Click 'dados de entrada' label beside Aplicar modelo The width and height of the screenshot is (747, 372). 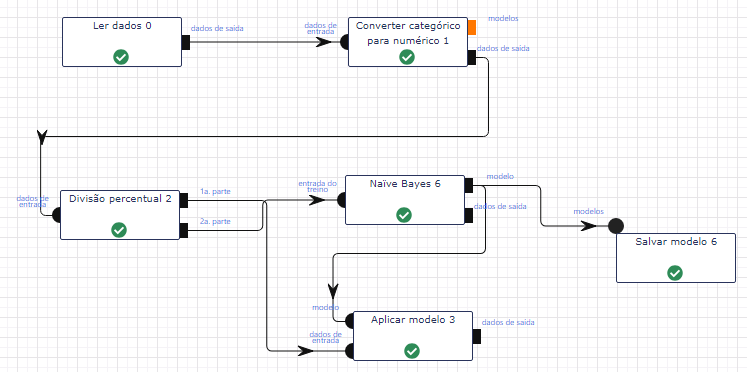click(x=325, y=337)
